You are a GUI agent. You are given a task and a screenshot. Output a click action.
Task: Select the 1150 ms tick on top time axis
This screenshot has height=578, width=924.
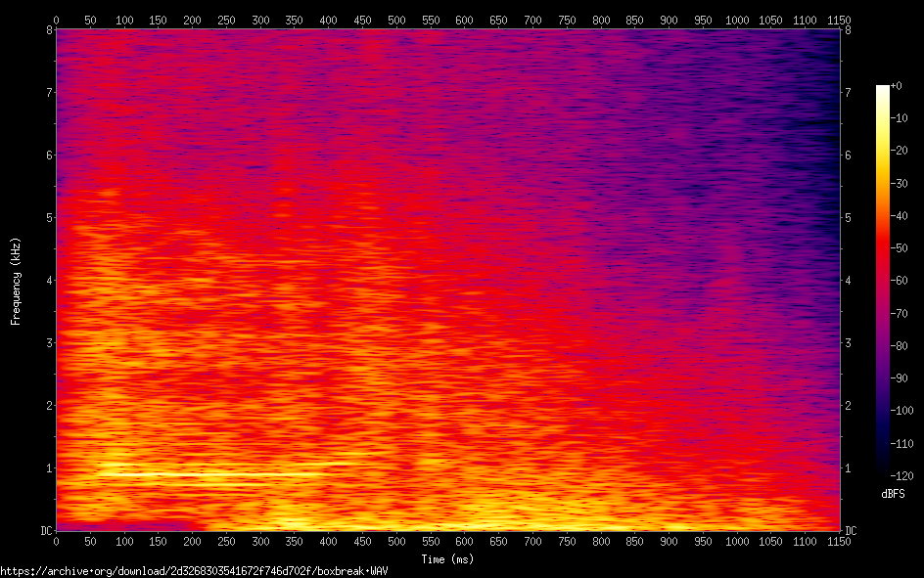click(839, 19)
